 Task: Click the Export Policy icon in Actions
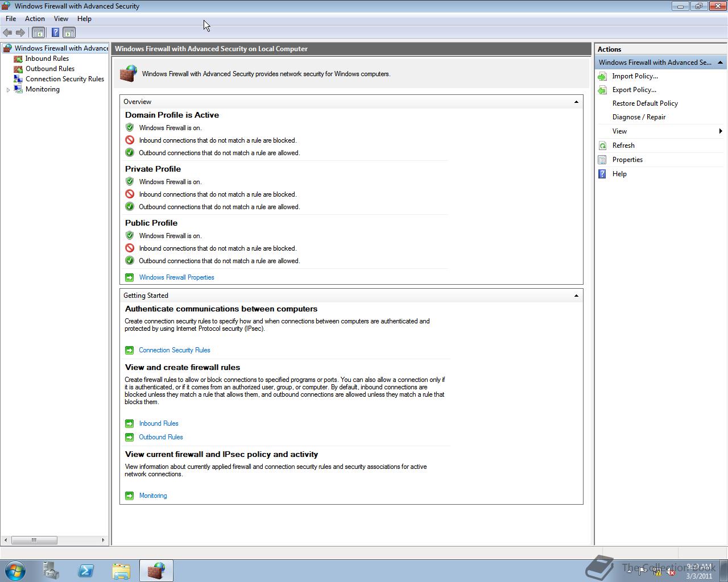tap(602, 90)
